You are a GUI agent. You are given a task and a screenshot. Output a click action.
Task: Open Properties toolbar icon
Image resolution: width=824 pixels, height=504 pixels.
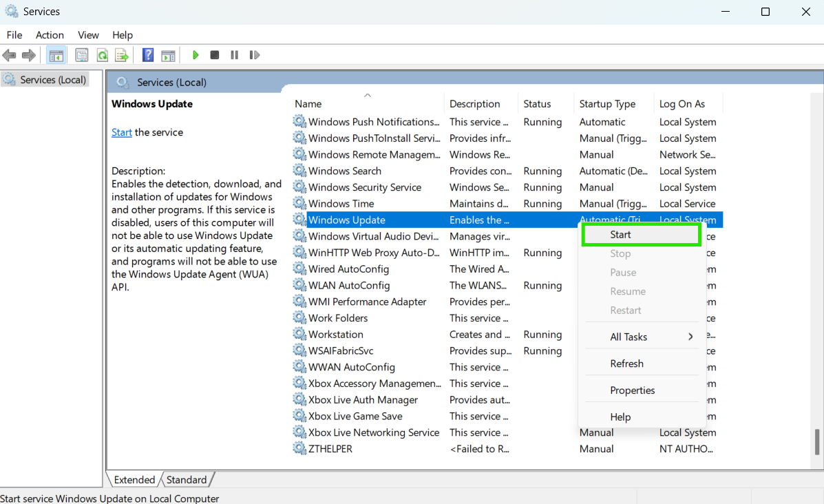(x=81, y=54)
